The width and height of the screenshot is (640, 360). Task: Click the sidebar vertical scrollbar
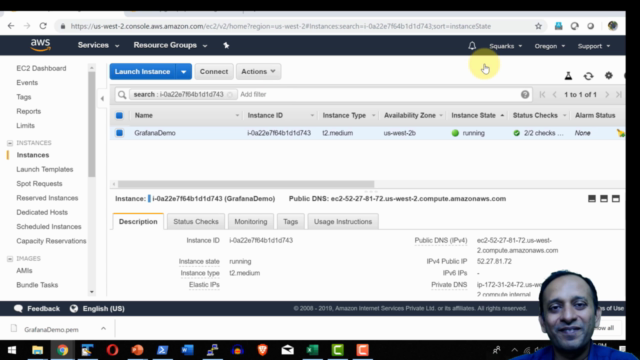pyautogui.click(x=91, y=124)
